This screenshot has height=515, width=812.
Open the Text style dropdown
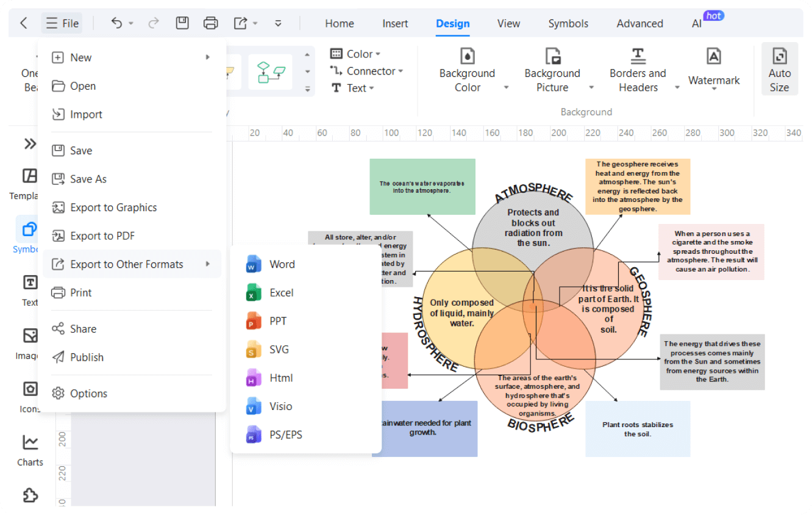352,88
